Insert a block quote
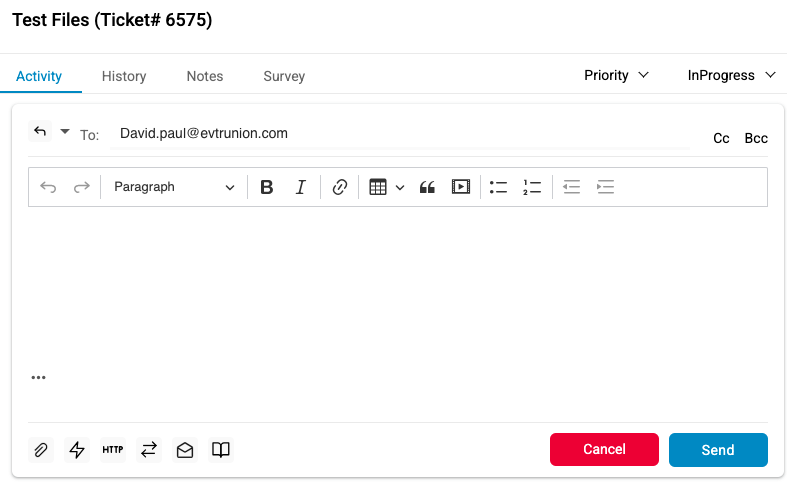The height and width of the screenshot is (485, 787). (427, 187)
